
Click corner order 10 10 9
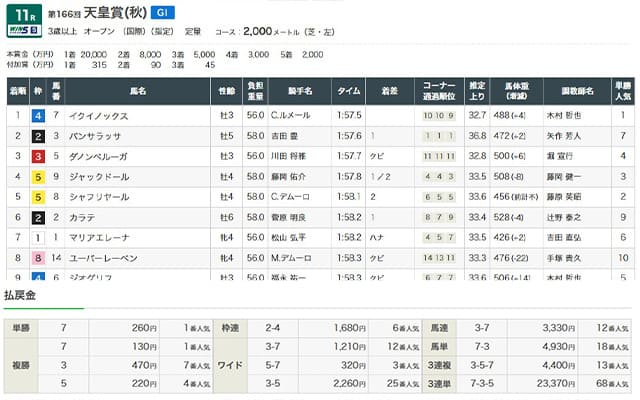coord(439,116)
